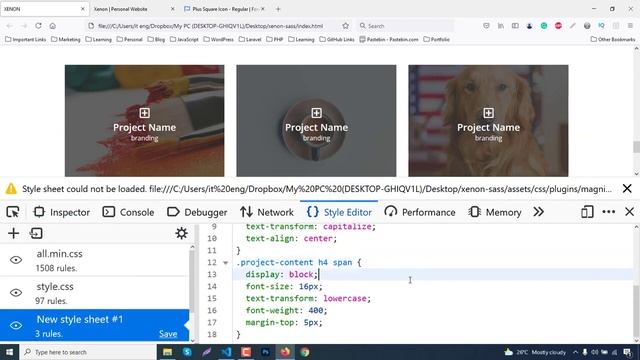Dismiss the style sheet warning notification
The height and width of the screenshot is (360, 640).
pyautogui.click(x=627, y=189)
